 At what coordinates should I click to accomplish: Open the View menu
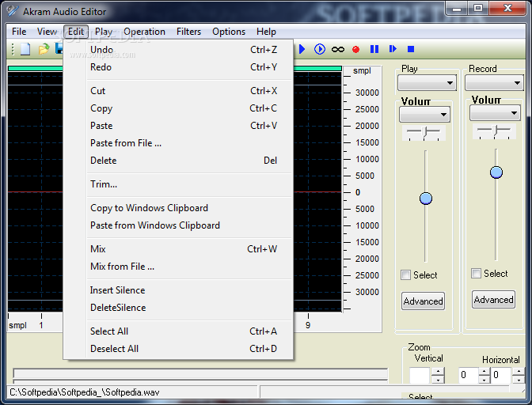47,32
